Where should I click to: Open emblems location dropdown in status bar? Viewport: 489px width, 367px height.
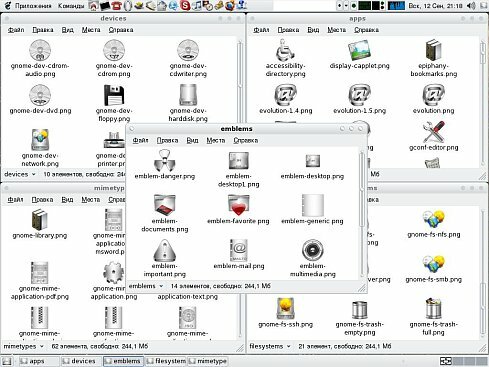(146, 286)
